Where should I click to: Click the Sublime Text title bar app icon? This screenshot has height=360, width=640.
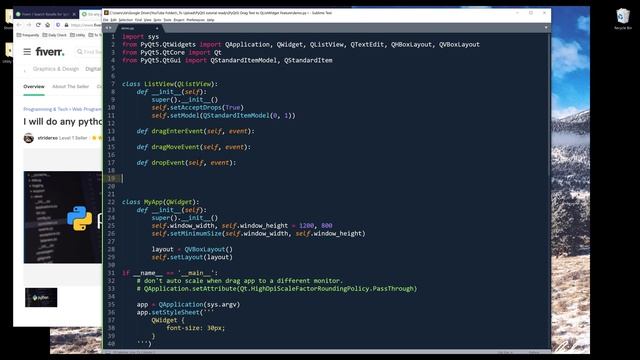click(106, 13)
